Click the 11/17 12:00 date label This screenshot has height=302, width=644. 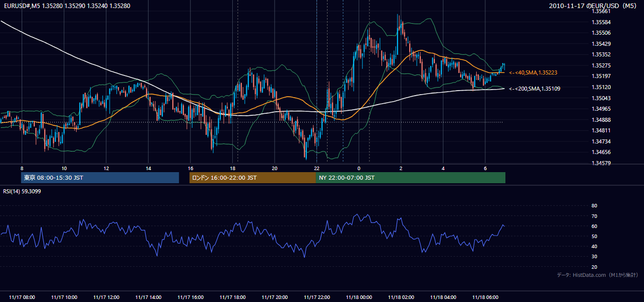pos(106,297)
